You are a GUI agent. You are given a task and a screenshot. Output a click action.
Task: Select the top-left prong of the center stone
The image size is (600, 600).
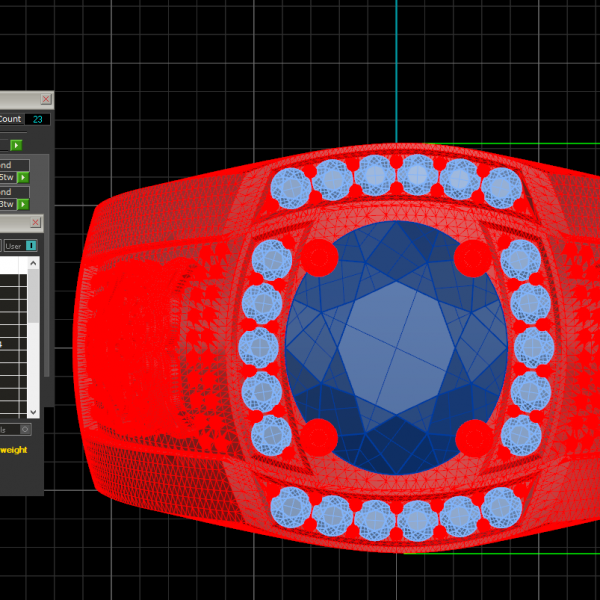[x=319, y=257]
